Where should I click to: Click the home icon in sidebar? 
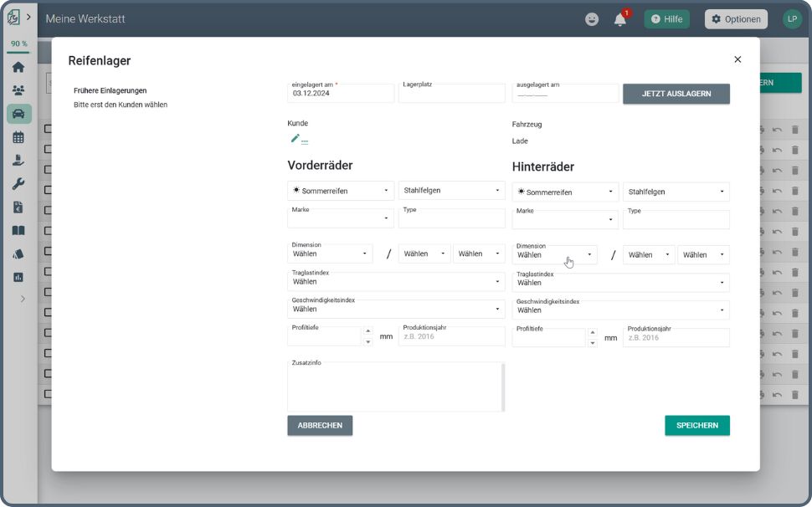click(18, 67)
